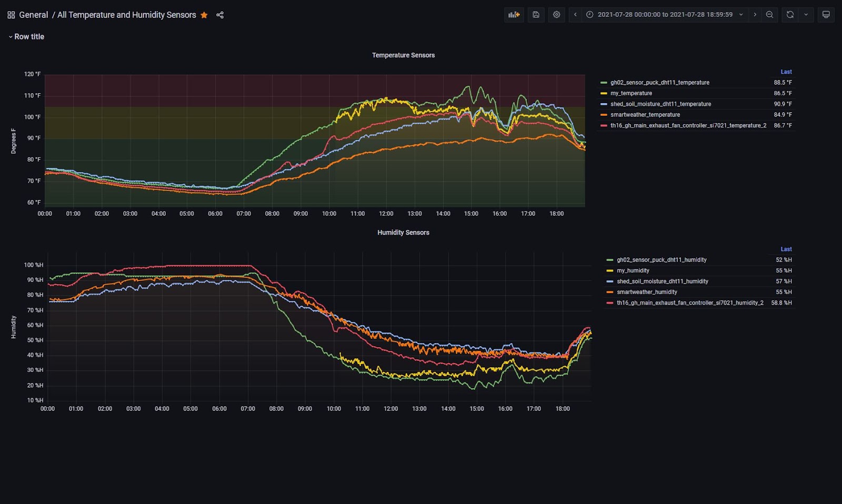The image size is (842, 504).
Task: Open Dashboard settings gear icon
Action: [556, 14]
